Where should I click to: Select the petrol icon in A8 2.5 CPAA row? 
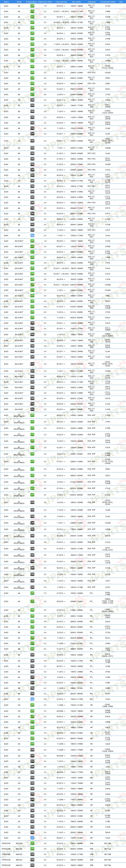click(x=32, y=593)
